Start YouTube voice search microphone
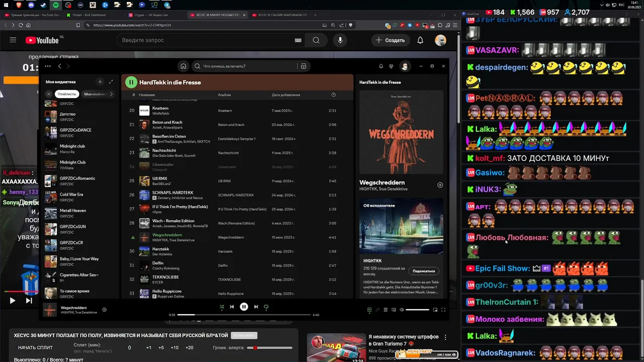 (341, 40)
